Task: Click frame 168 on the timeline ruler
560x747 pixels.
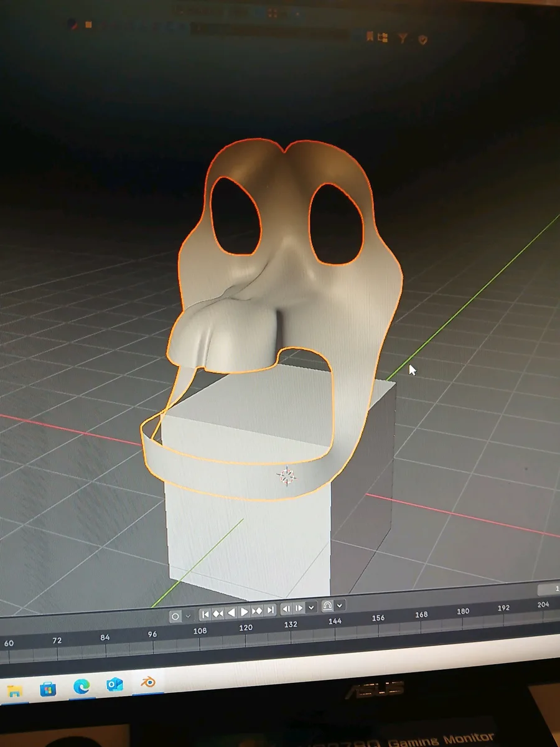Action: click(421, 614)
